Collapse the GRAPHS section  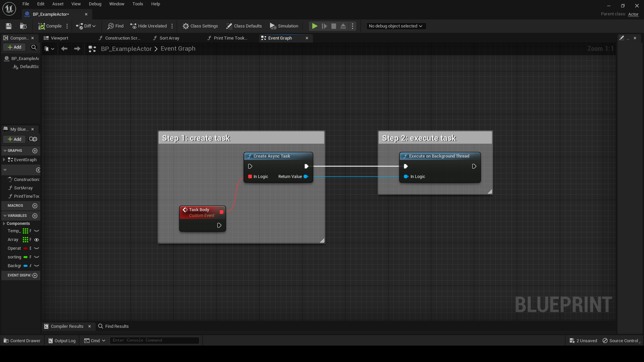pyautogui.click(x=5, y=151)
